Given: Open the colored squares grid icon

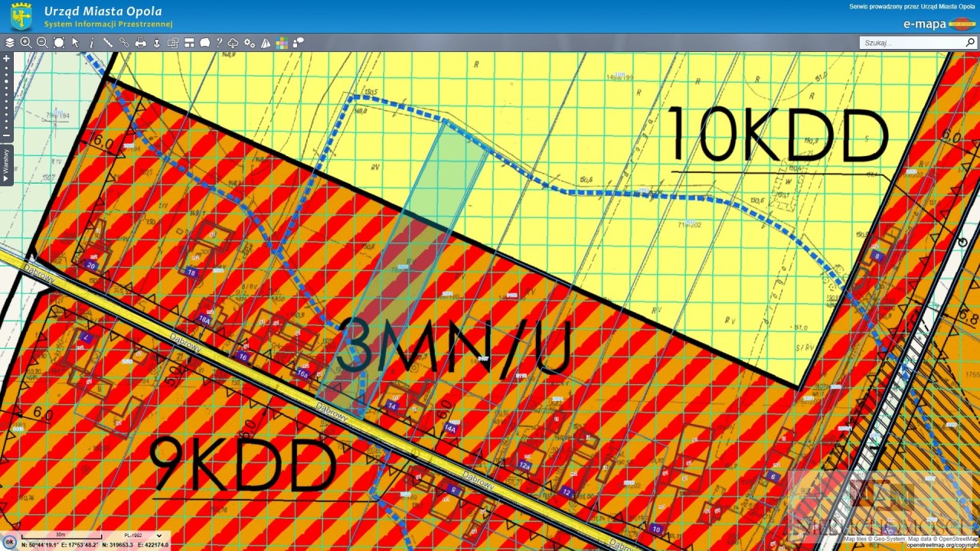Looking at the screenshot, I should pyautogui.click(x=283, y=43).
